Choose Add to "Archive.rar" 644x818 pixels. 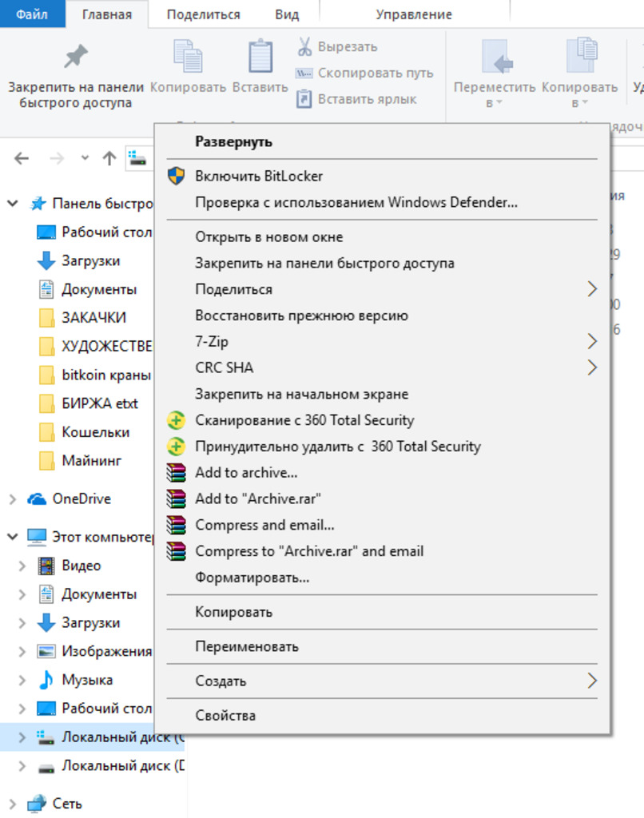tap(382, 498)
